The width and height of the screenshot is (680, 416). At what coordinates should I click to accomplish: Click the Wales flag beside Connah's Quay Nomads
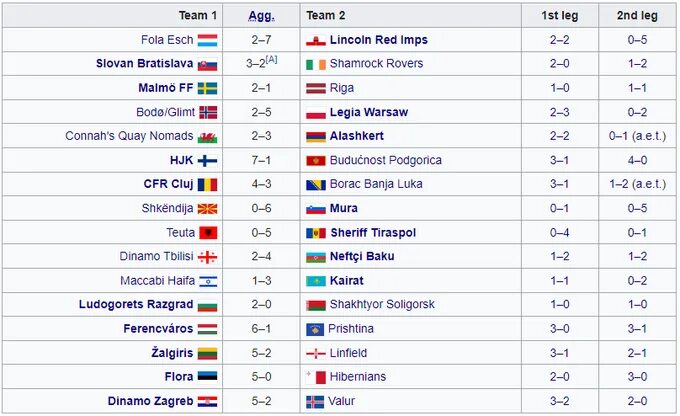click(208, 136)
